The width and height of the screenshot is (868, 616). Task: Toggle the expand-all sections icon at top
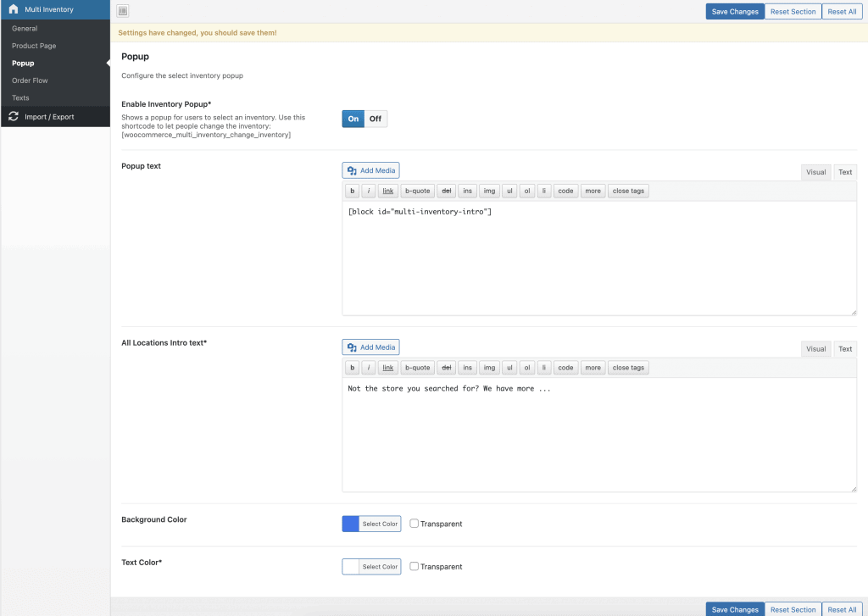pos(123,10)
